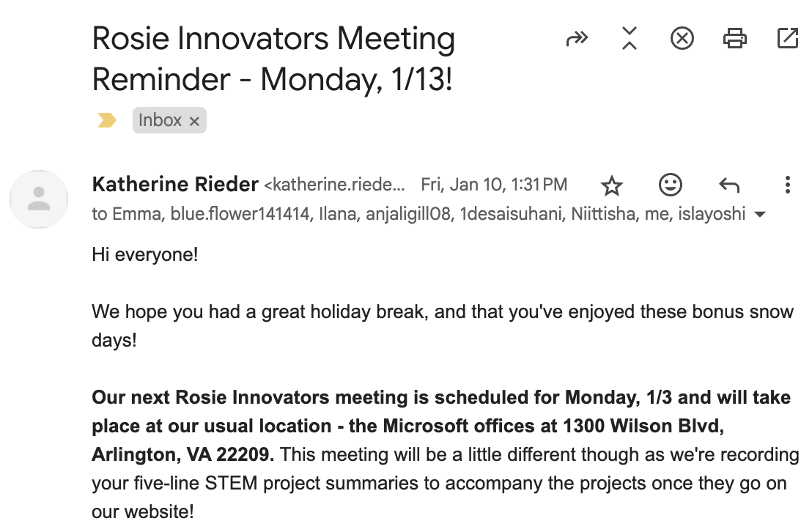Reply to Katherine Rieder's email
The width and height of the screenshot is (812, 532).
728,185
